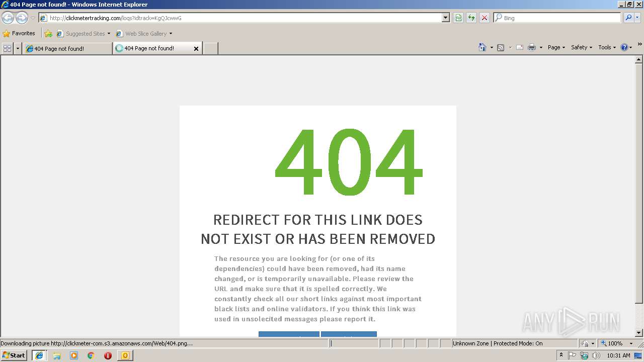Image resolution: width=644 pixels, height=362 pixels.
Task: Open the Help question mark menu
Action: coord(626,47)
